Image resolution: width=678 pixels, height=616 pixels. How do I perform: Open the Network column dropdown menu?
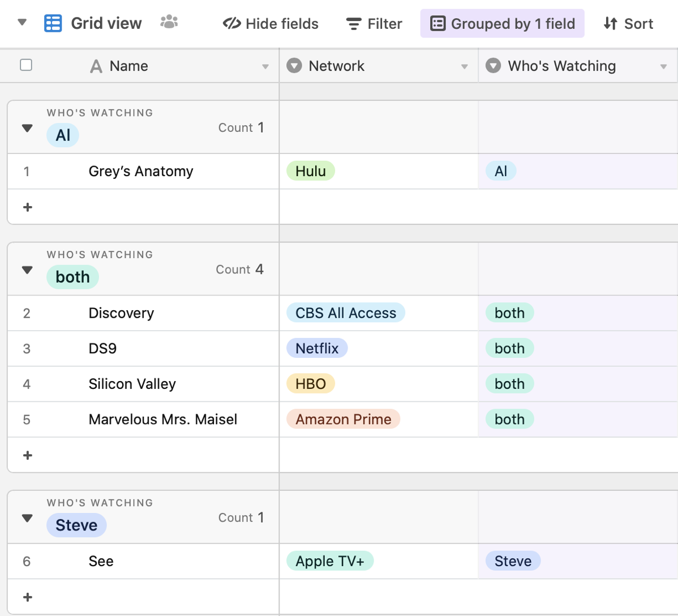[x=465, y=66]
